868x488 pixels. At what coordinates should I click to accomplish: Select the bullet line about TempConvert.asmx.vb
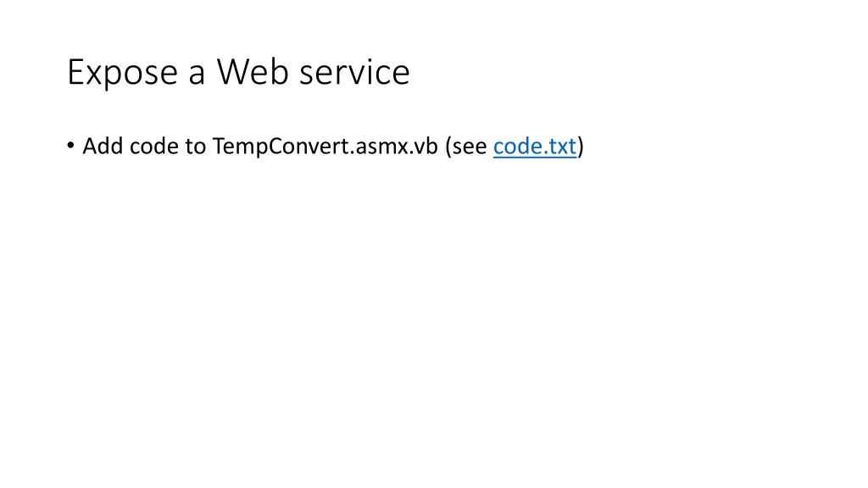[x=325, y=147]
